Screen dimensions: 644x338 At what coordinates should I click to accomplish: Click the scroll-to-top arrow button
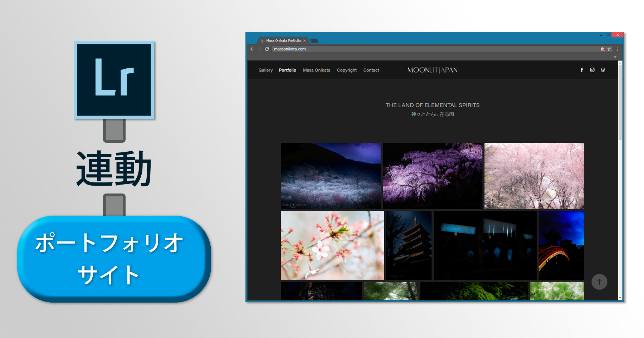point(599,282)
